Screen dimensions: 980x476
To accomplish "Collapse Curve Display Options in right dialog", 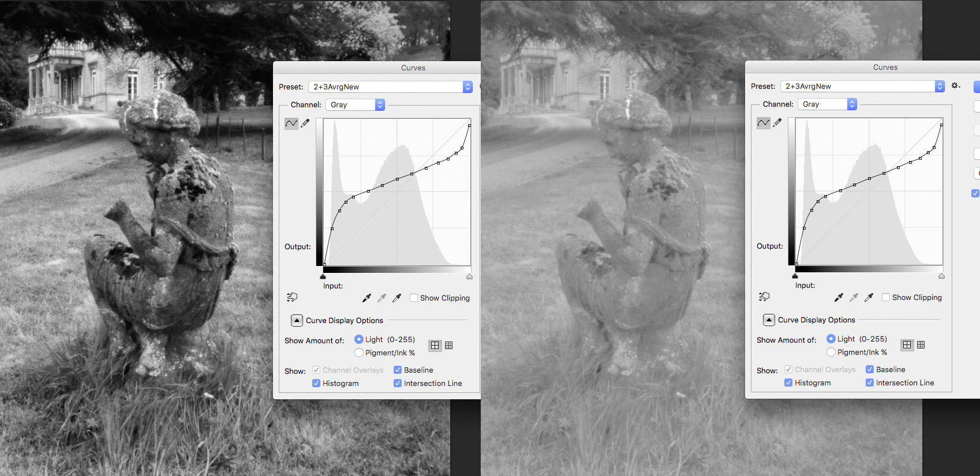I will pos(769,320).
